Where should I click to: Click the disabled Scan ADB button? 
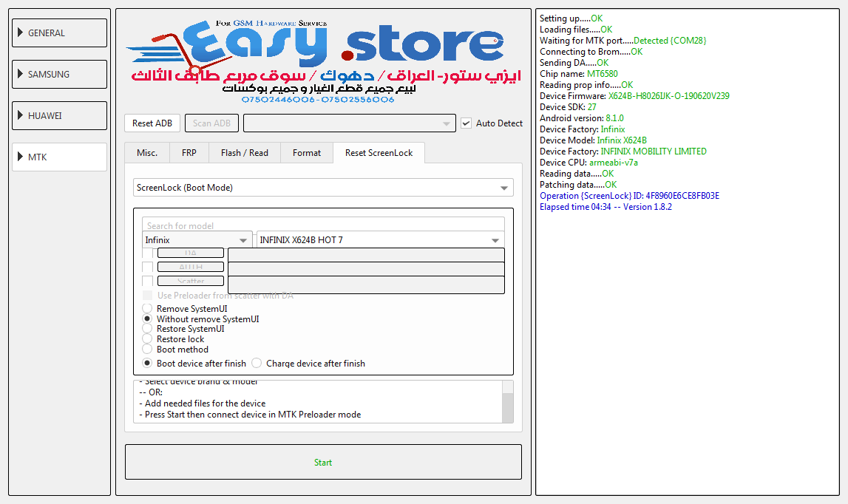211,123
